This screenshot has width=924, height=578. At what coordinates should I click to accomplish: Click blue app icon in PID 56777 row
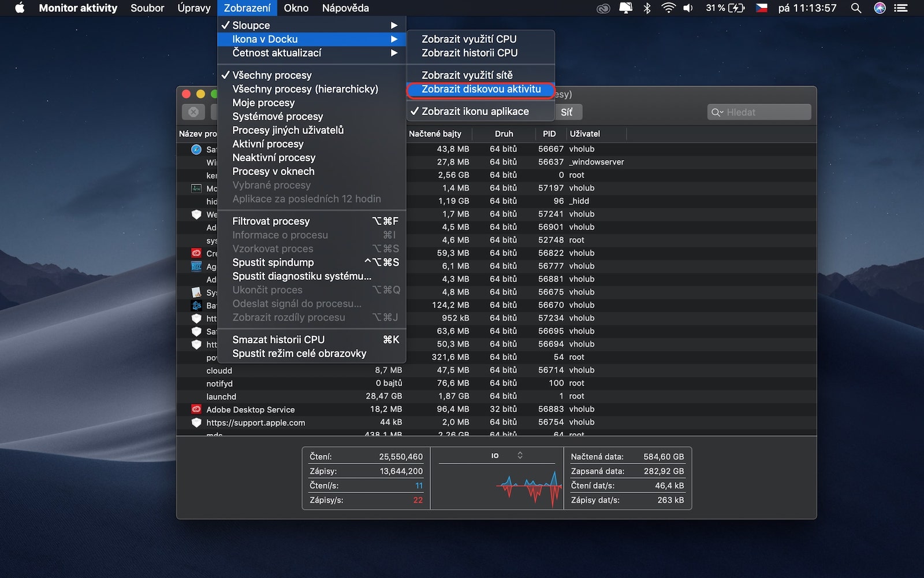tap(196, 266)
